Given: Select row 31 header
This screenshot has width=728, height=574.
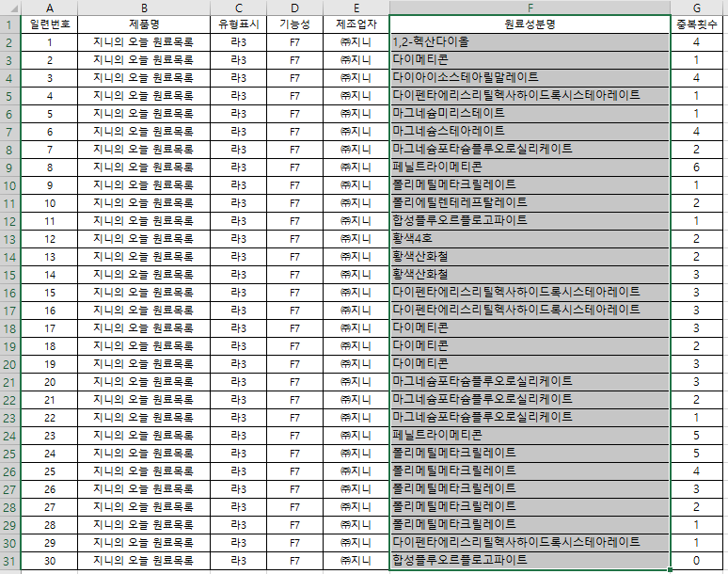Looking at the screenshot, I should (x=10, y=561).
